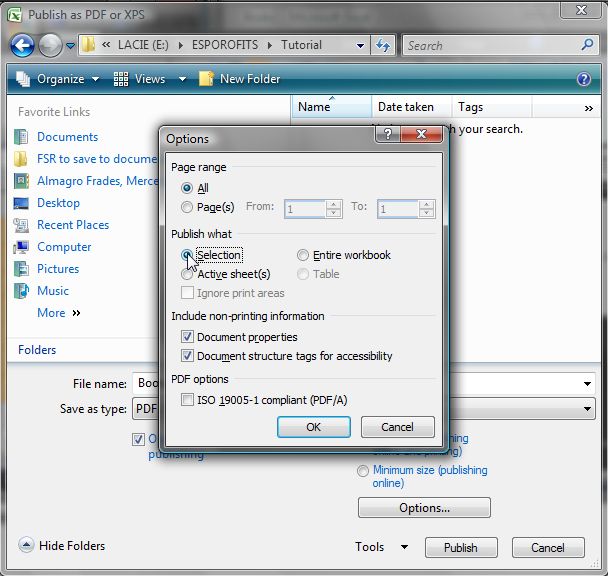The height and width of the screenshot is (576, 608).
Task: Click the Documents link icon
Action: pos(21,137)
